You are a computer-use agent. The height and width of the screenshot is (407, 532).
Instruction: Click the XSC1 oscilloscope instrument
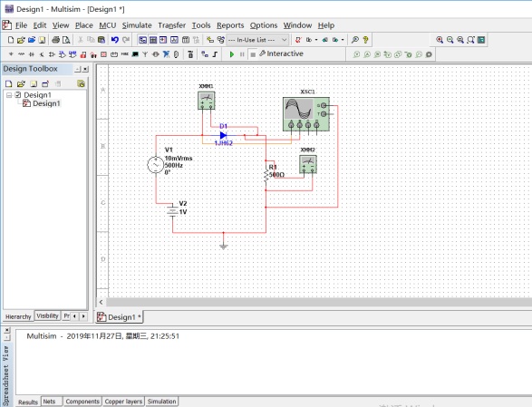click(306, 113)
